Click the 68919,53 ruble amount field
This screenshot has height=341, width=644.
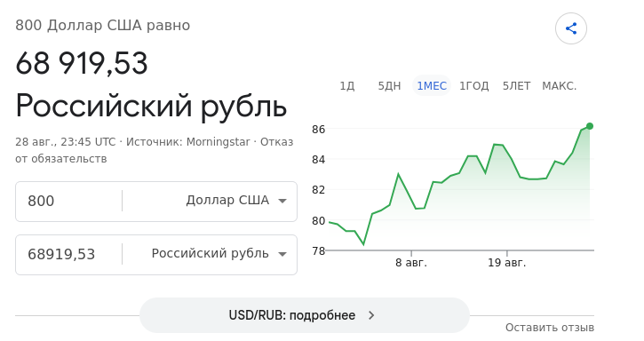pyautogui.click(x=69, y=254)
